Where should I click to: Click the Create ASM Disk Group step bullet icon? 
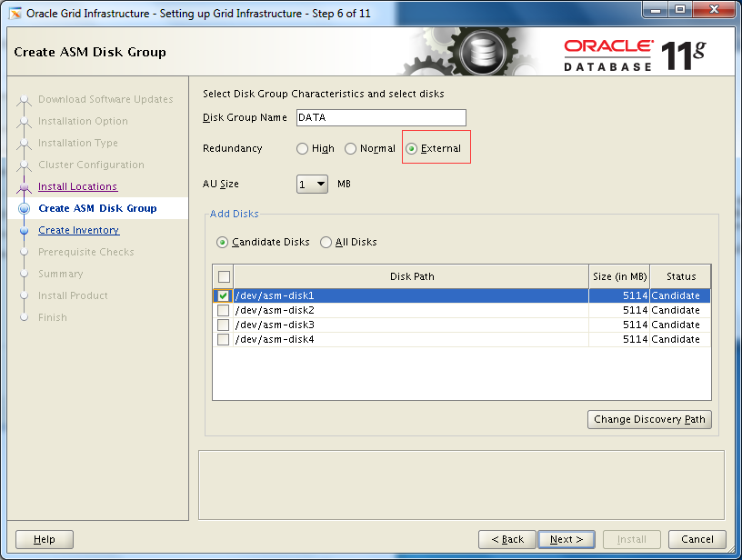click(25, 208)
